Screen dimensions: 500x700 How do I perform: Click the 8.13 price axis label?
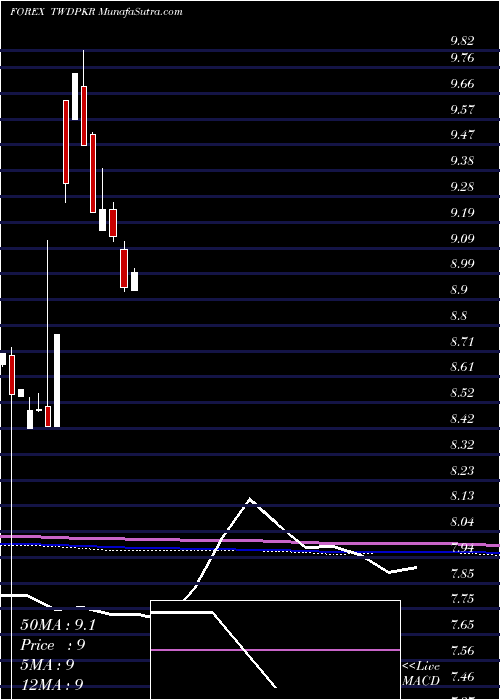click(462, 496)
